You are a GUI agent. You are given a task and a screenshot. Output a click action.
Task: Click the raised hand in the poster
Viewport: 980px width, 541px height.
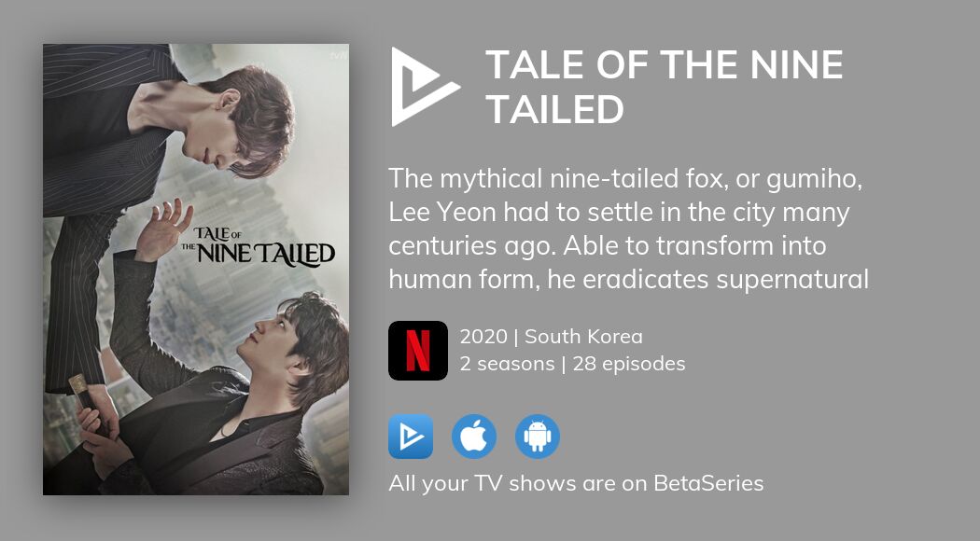pos(162,229)
